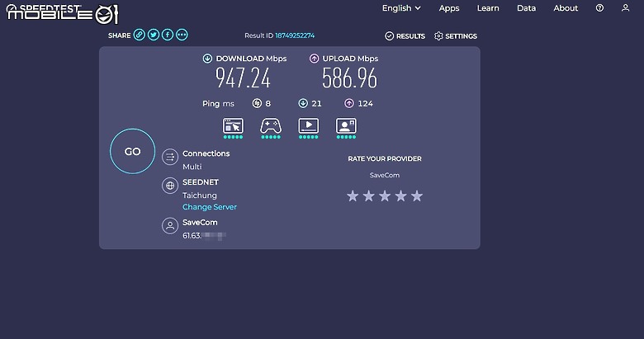Image resolution: width=644 pixels, height=339 pixels.
Task: Click the download arrow icon beside DOWNLOAD Mbps
Action: point(207,59)
